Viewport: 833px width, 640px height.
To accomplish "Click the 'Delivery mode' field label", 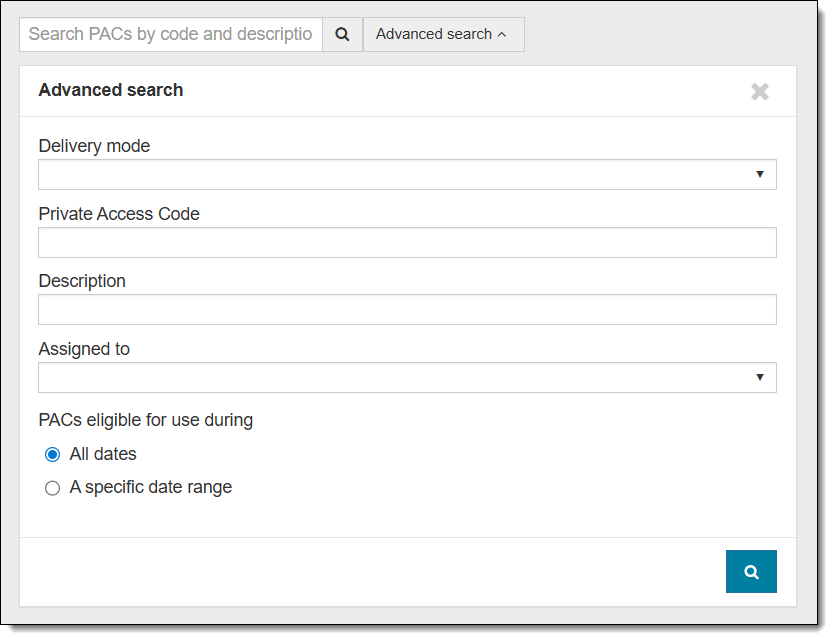I will [x=94, y=146].
